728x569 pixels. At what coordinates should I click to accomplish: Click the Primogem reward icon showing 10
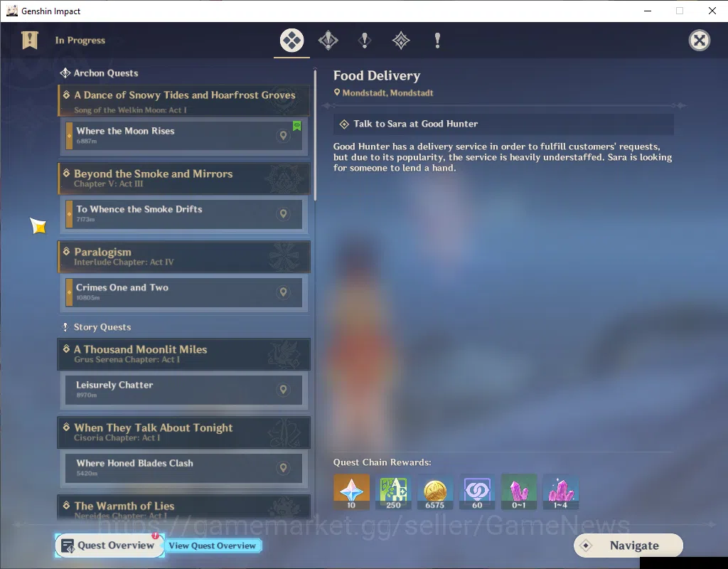point(351,492)
